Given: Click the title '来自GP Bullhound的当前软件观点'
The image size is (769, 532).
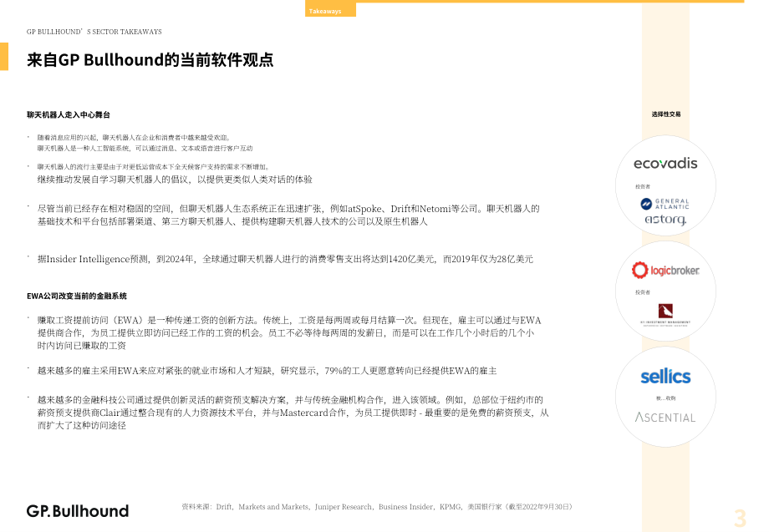Looking at the screenshot, I should pos(150,60).
